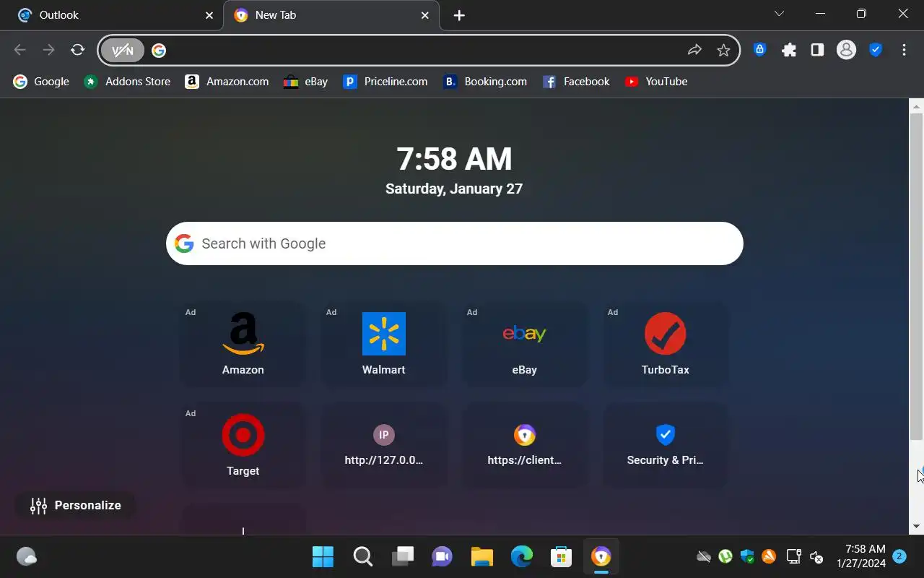The image size is (924, 578).
Task: Select the New Tab tab
Action: 331,15
